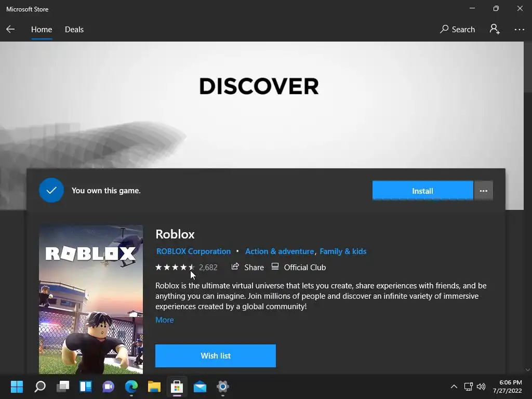Launch the Chat app on taskbar
532x399 pixels.
(108, 387)
